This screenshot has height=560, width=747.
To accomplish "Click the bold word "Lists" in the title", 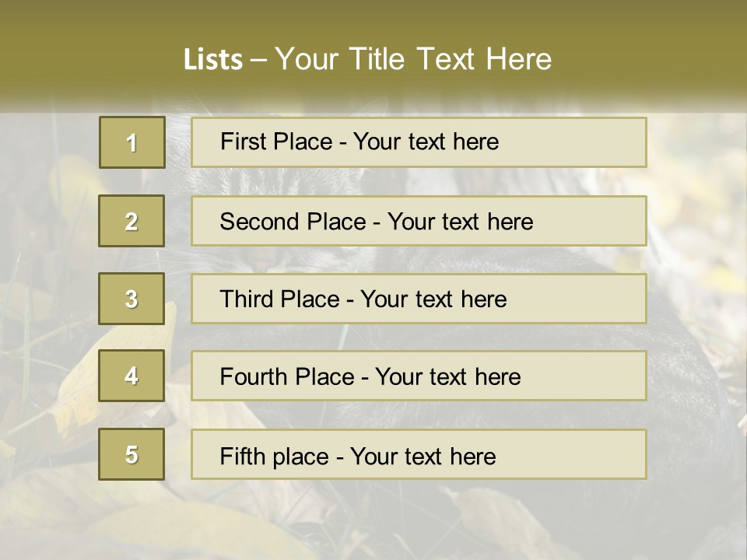I will click(x=212, y=60).
